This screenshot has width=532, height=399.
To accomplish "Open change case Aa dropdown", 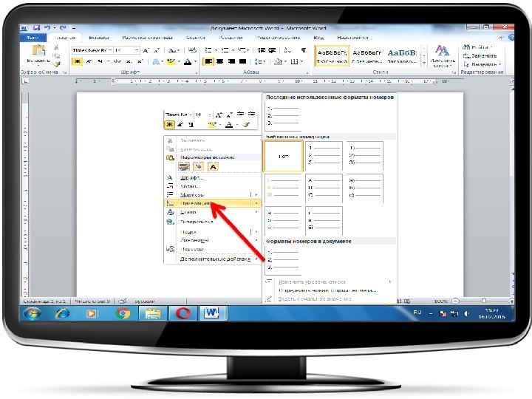I will point(174,50).
